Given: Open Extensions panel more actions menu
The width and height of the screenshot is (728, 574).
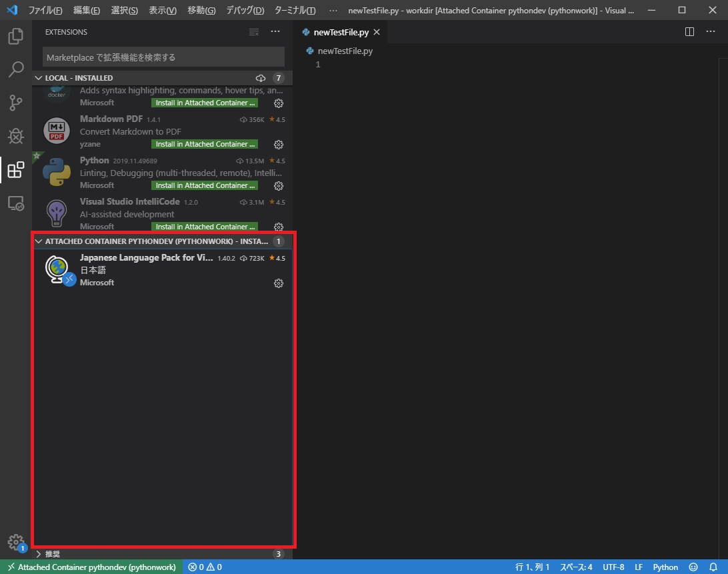Looking at the screenshot, I should click(x=275, y=31).
